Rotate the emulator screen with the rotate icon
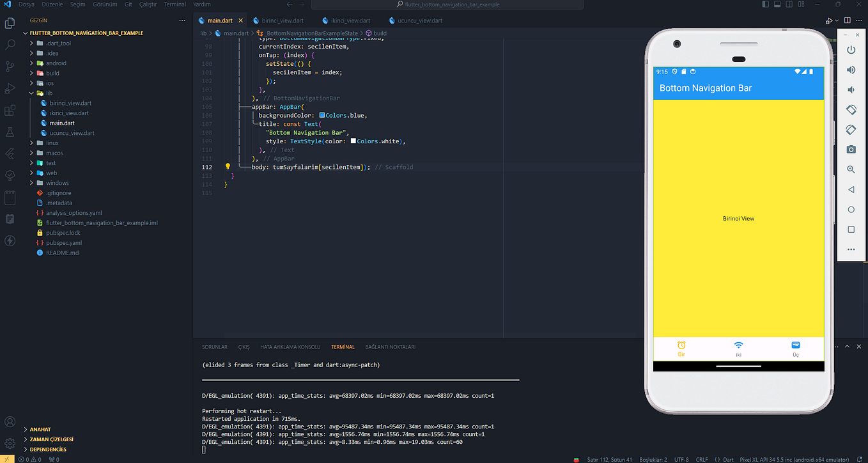This screenshot has height=463, width=868. [851, 109]
